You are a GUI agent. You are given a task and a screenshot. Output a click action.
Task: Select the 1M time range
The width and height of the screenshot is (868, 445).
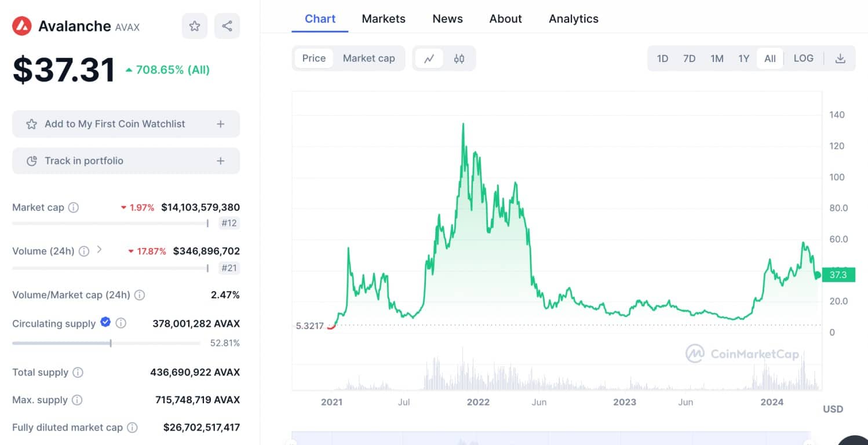[717, 59]
